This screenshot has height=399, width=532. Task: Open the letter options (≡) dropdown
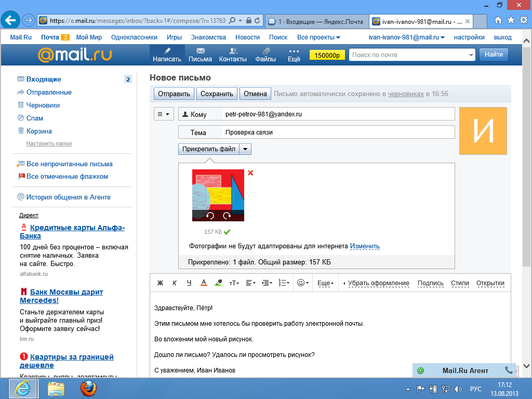[164, 114]
